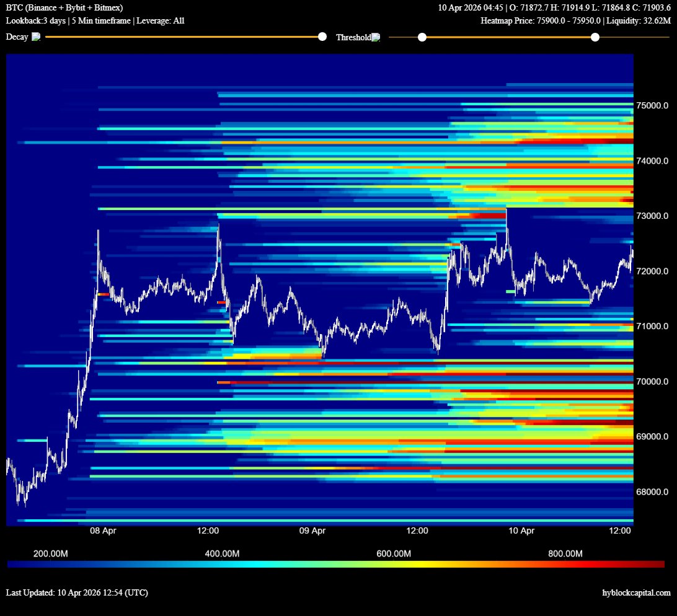Click the left Threshold slider handle

point(422,38)
